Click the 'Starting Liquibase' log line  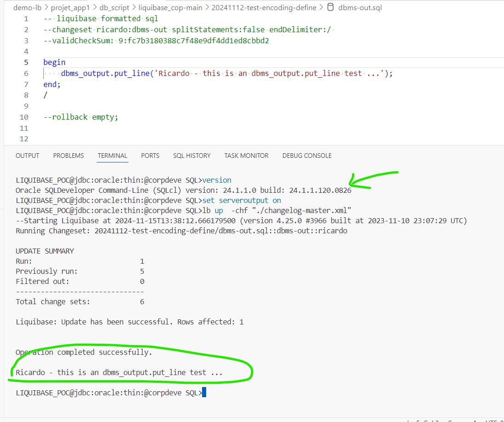point(241,220)
